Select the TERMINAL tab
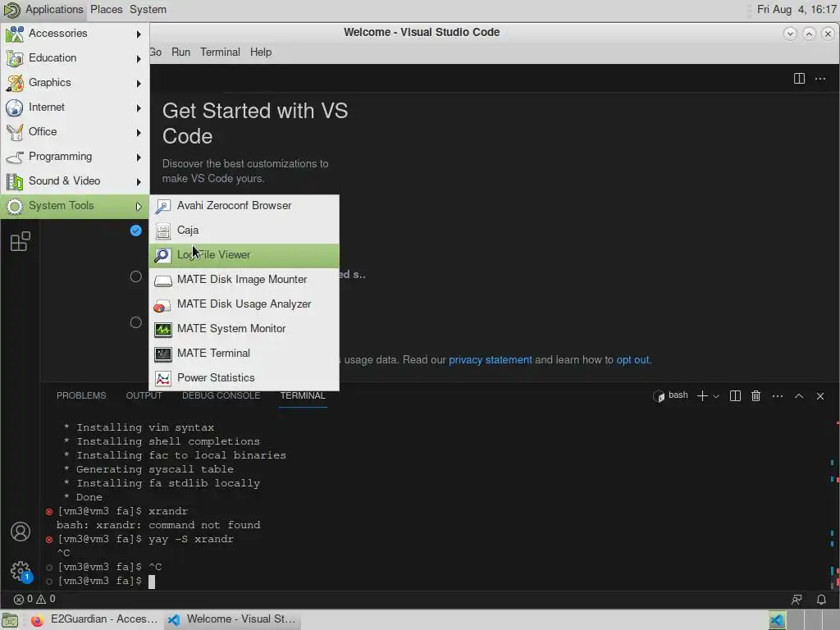The height and width of the screenshot is (630, 840). [x=303, y=395]
